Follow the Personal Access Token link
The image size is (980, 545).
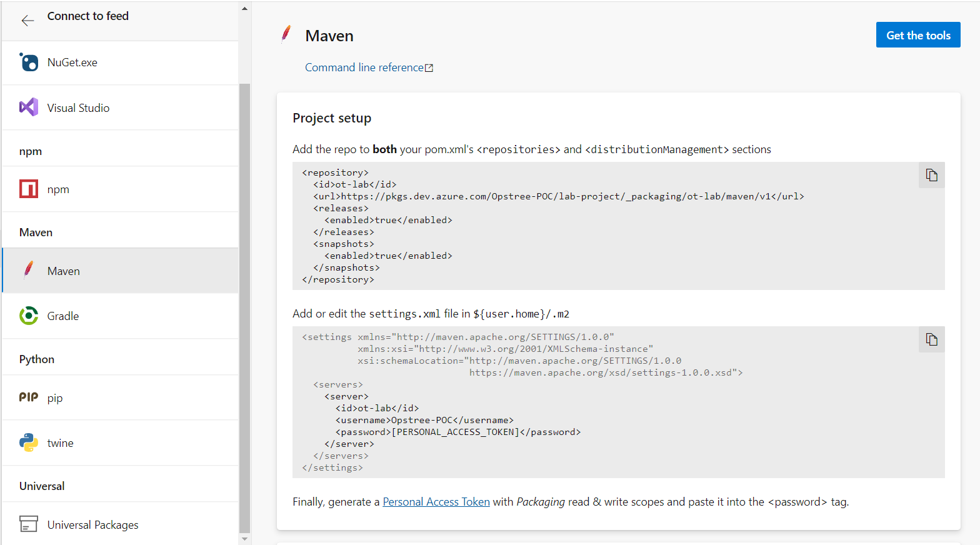[436, 502]
